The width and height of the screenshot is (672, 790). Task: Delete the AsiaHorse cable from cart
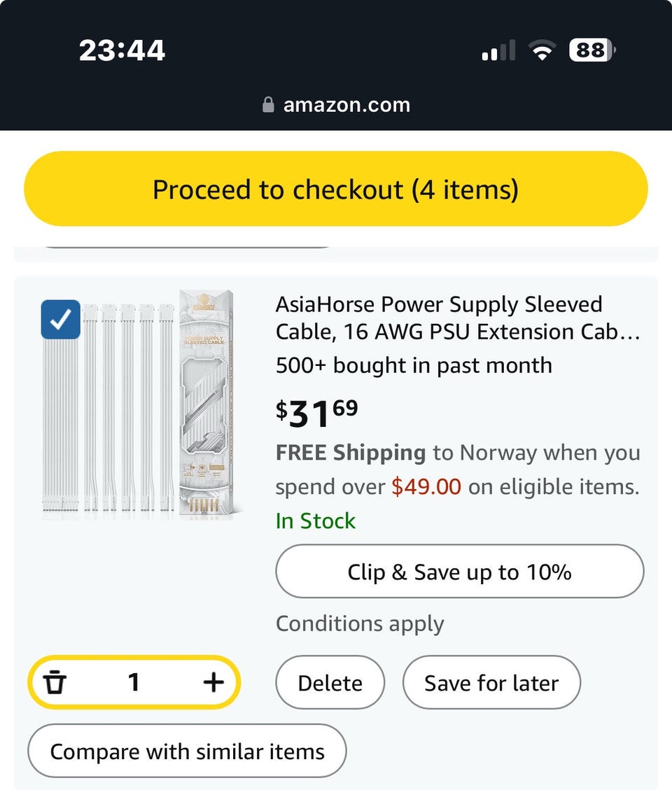click(x=330, y=682)
